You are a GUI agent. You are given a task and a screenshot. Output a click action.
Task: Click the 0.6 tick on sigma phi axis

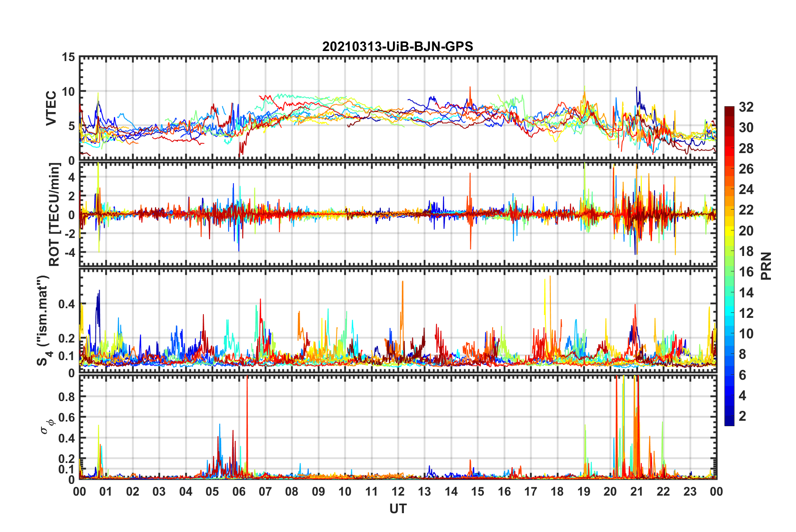click(67, 417)
